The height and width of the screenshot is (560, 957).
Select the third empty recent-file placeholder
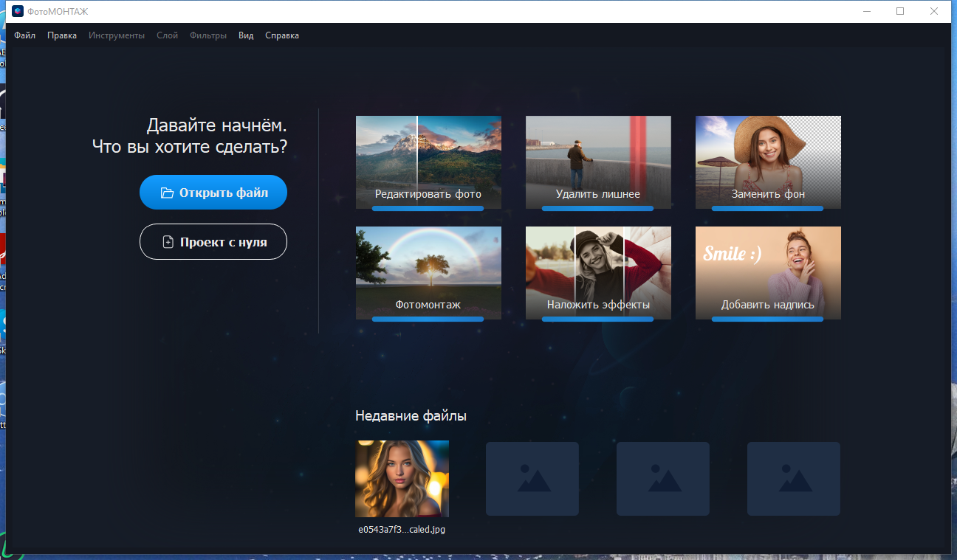tap(793, 479)
